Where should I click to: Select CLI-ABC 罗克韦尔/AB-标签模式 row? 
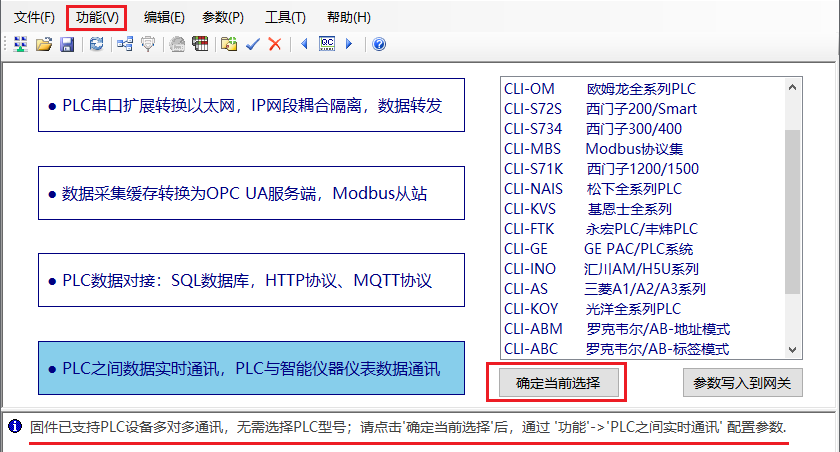[643, 349]
